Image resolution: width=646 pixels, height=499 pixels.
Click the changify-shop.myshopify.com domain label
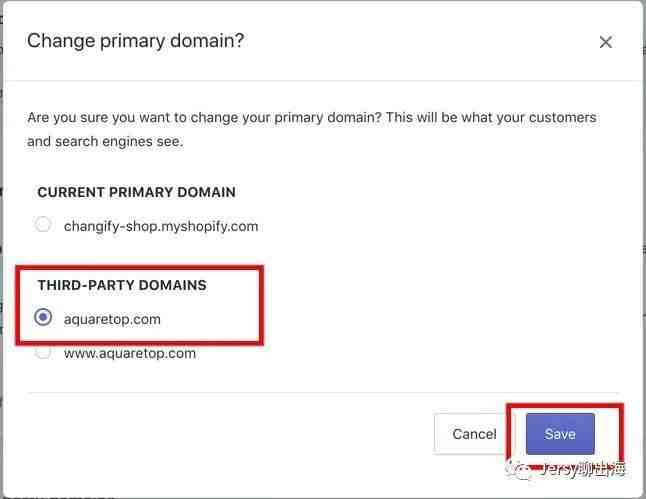point(161,226)
